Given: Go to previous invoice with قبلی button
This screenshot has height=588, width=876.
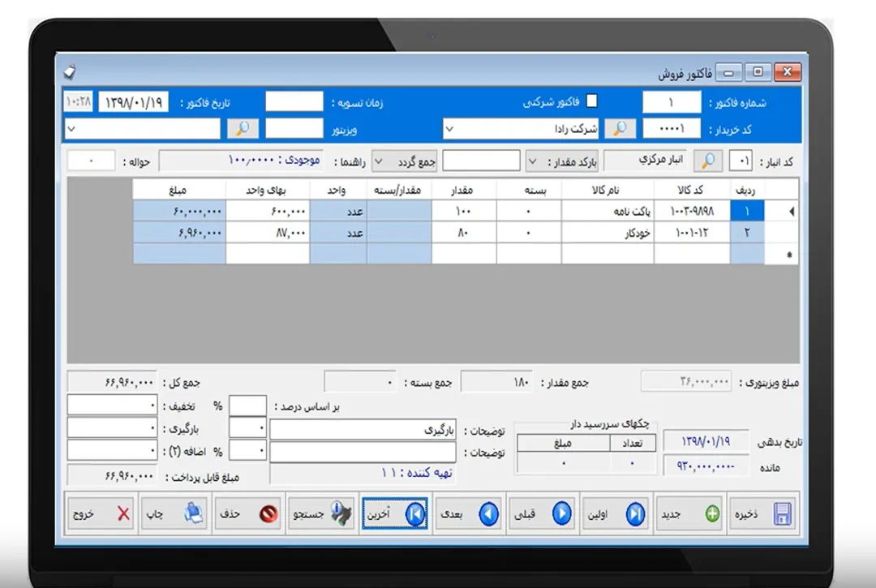Looking at the screenshot, I should [x=542, y=513].
